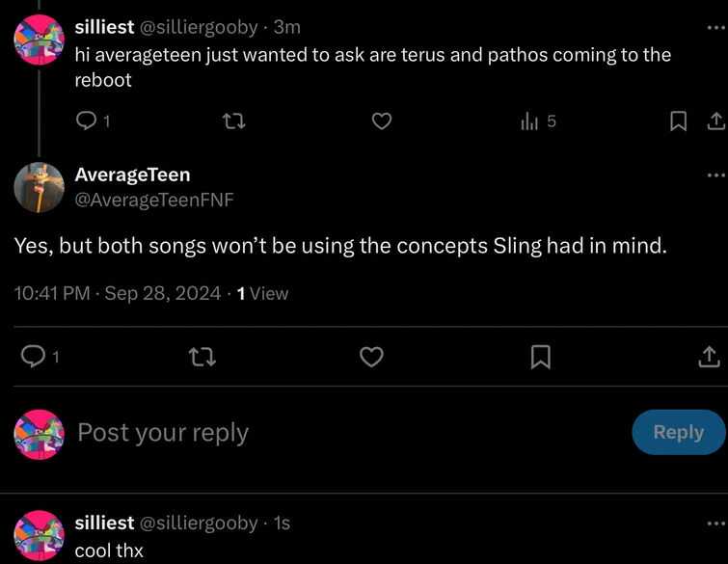Open the @AverageTeenFNF profile handle
Viewport: 728px width, 564px height.
[x=154, y=200]
